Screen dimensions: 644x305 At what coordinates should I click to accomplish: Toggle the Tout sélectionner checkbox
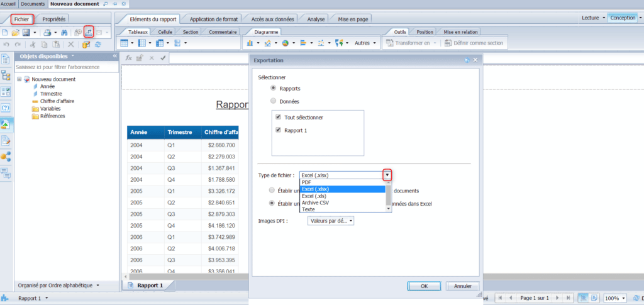point(278,117)
